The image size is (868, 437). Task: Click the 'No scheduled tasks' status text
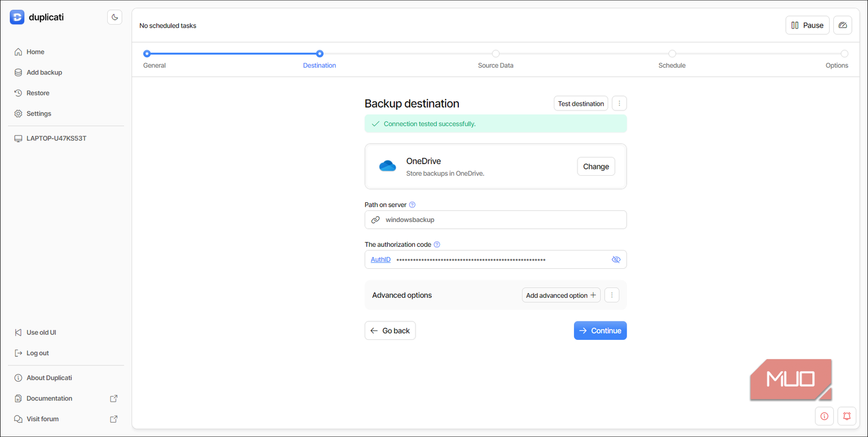[168, 25]
